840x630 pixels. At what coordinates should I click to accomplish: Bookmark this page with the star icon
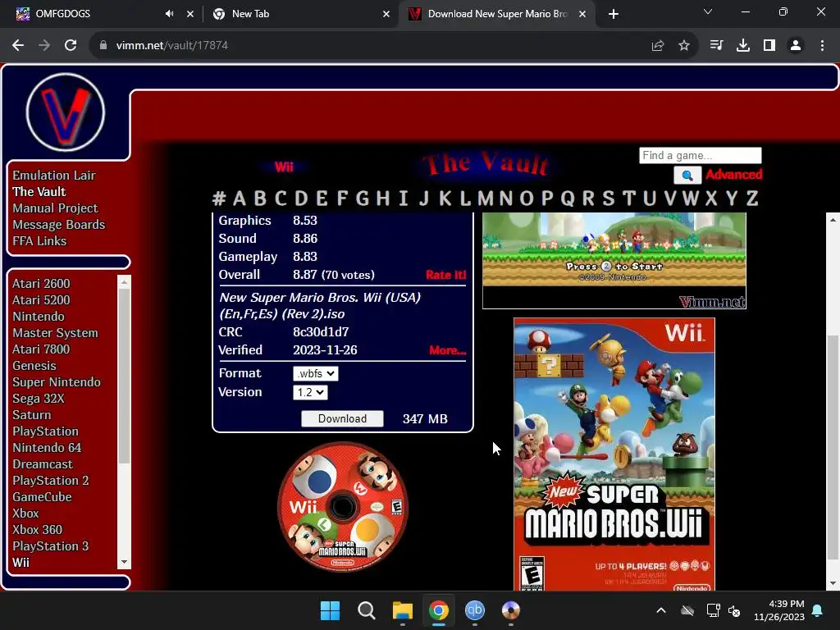pyautogui.click(x=684, y=46)
